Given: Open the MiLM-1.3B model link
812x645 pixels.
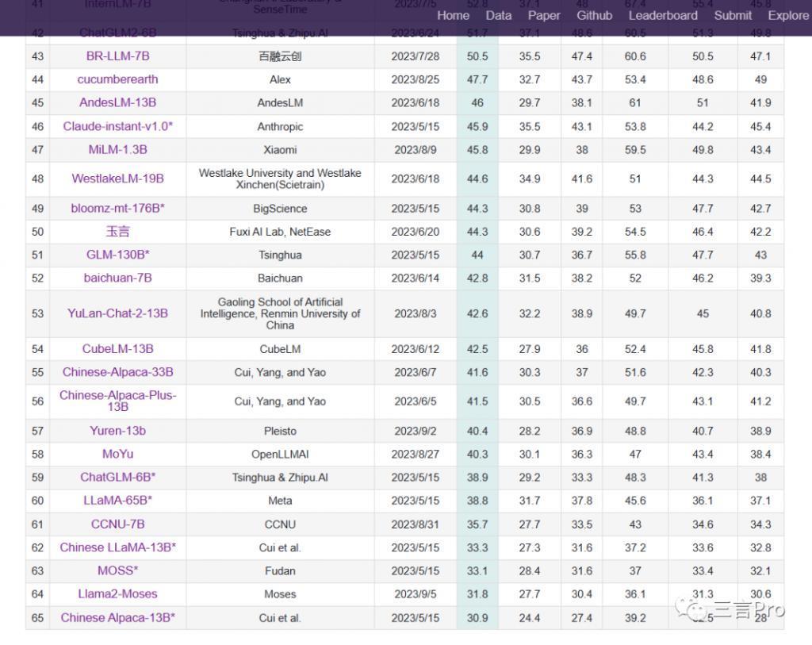Looking at the screenshot, I should pos(117,149).
